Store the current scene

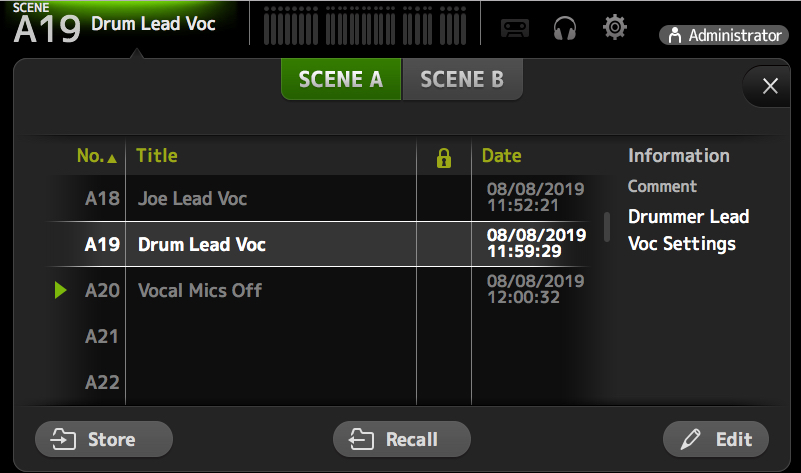coord(104,439)
